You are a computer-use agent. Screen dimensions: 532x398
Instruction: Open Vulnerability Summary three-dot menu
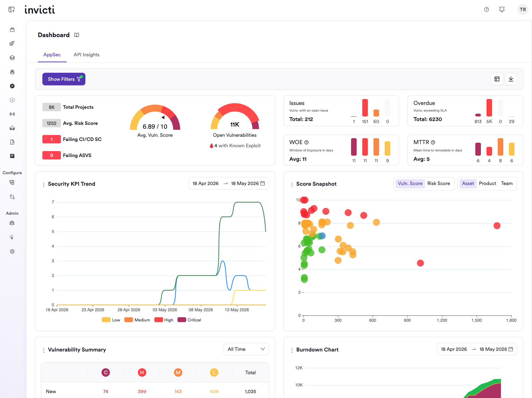[x=44, y=350]
